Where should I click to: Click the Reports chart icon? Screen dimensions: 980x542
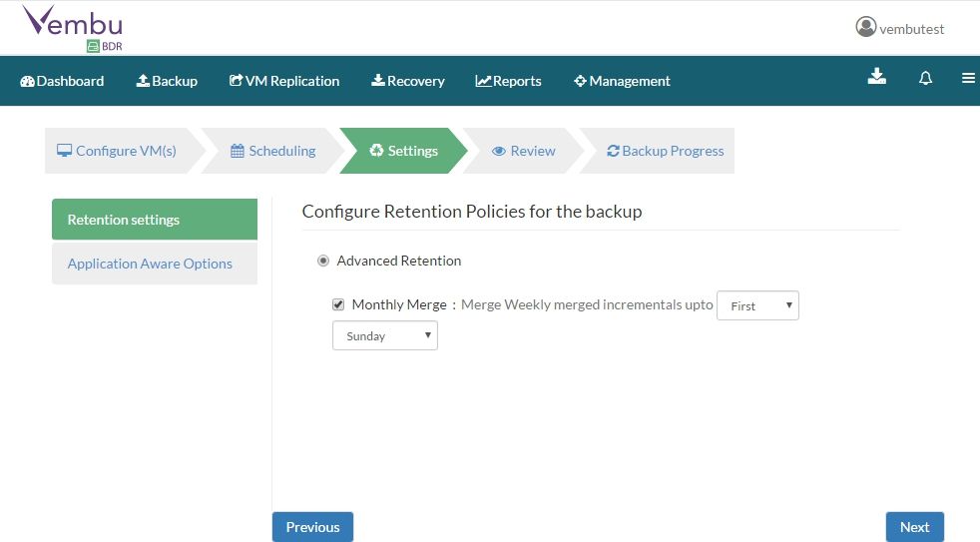tap(483, 81)
